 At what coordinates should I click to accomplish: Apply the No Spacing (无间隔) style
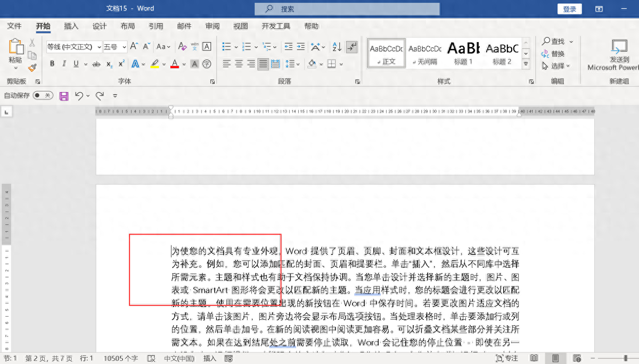point(425,53)
